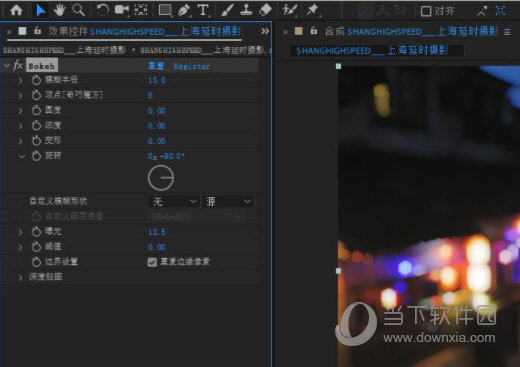Click the 顶点 value 6

click(150, 96)
